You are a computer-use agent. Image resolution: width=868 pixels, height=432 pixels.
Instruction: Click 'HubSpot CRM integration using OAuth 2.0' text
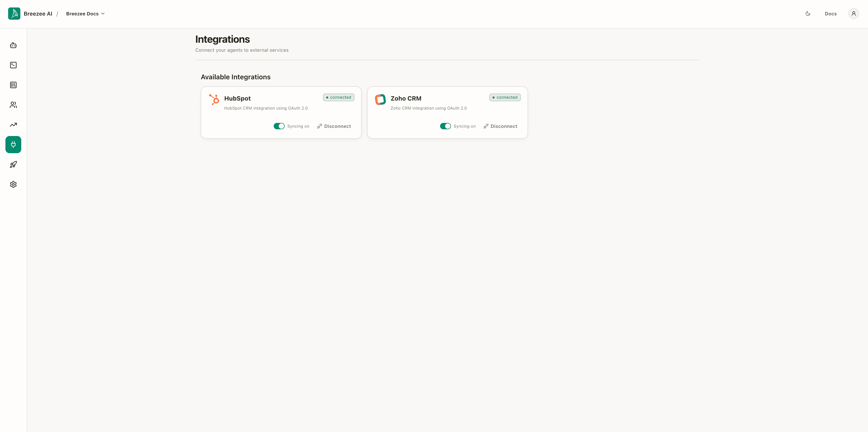pos(266,108)
